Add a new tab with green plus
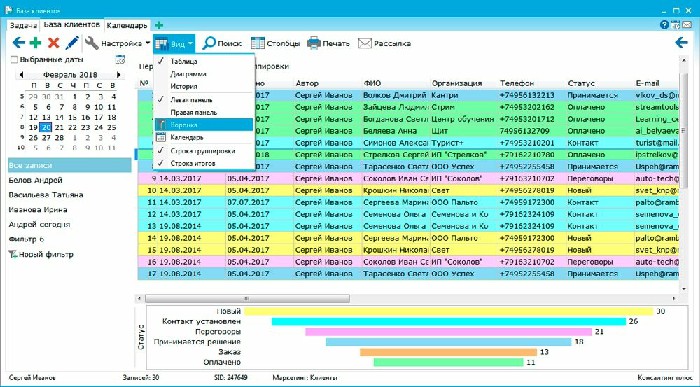The image size is (700, 387). 158,25
